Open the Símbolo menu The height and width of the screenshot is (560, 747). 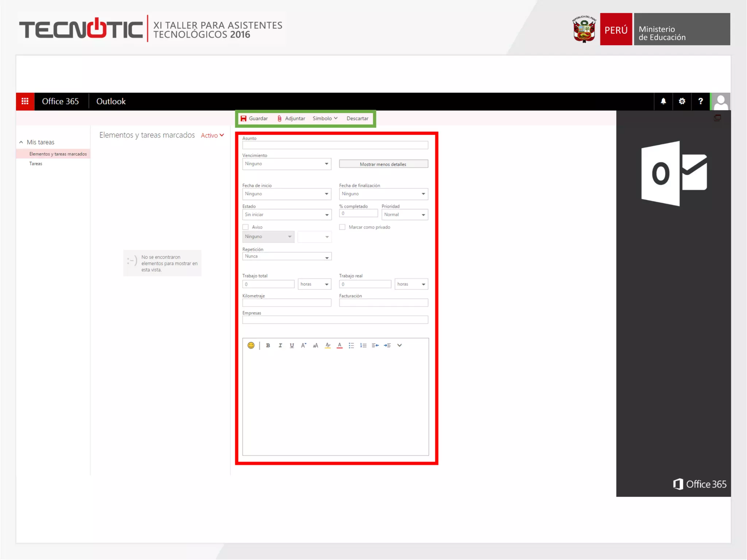(325, 118)
